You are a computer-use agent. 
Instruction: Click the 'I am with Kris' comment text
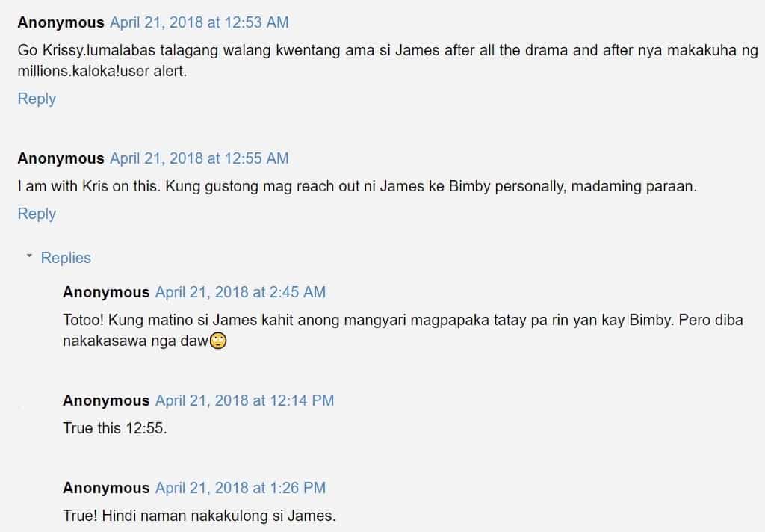(357, 187)
